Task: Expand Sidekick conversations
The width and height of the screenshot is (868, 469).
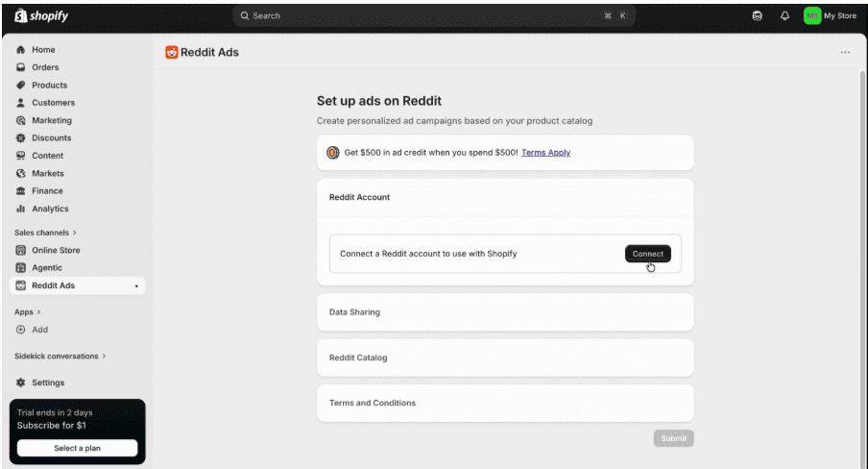Action: point(60,356)
